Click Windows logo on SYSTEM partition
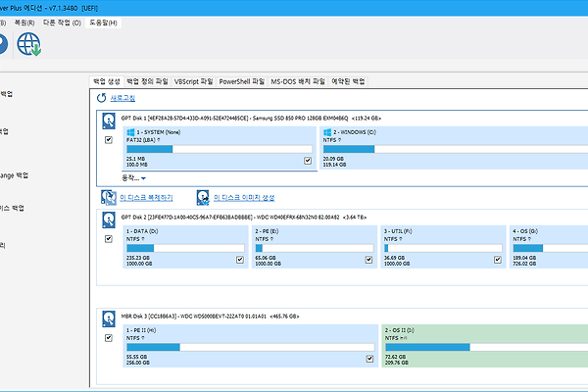Image resolution: width=588 pixels, height=392 pixels. 130,130
